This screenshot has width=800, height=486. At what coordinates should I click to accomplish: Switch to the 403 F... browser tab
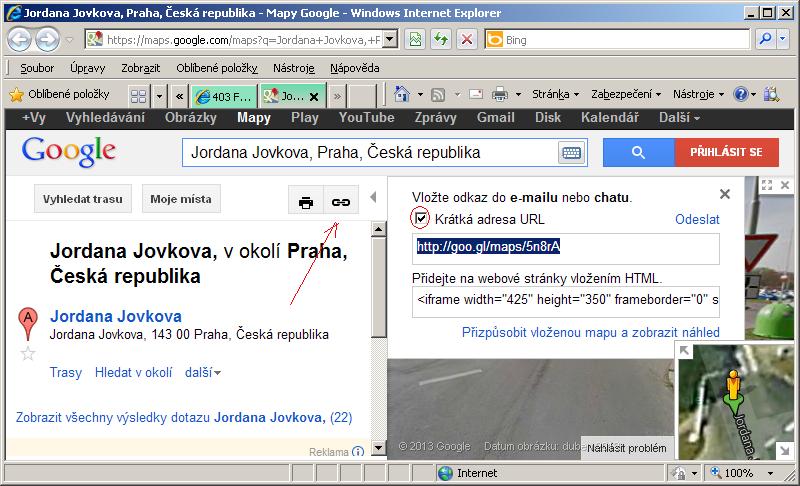point(223,96)
